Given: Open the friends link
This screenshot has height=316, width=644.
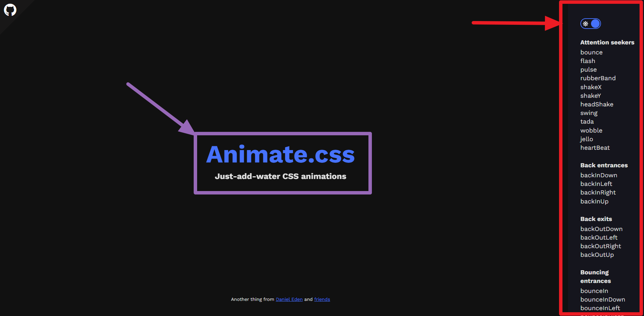Looking at the screenshot, I should point(322,299).
